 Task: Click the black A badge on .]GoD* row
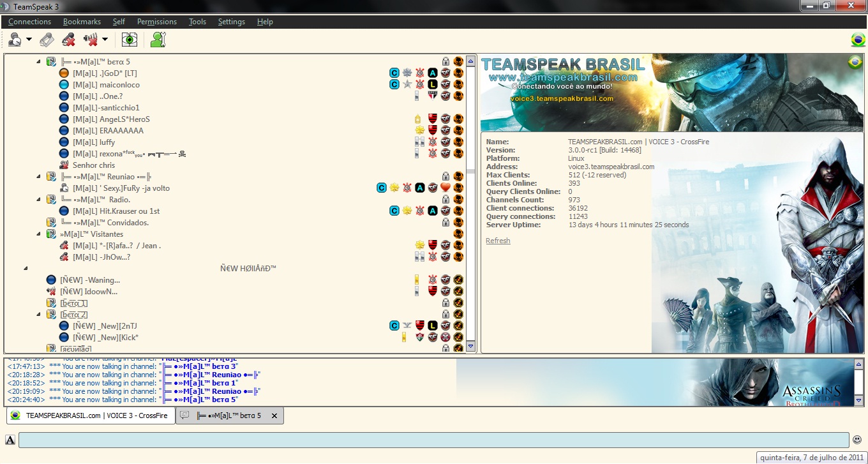pos(433,73)
